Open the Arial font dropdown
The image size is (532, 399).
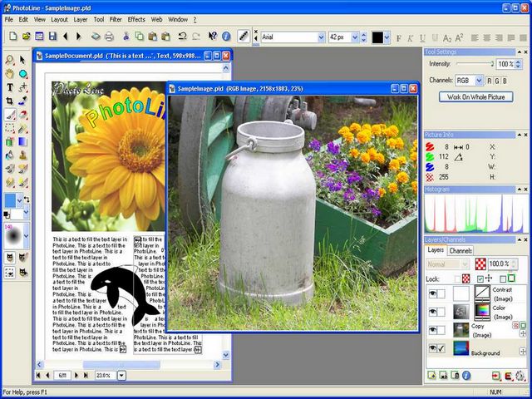[321, 37]
